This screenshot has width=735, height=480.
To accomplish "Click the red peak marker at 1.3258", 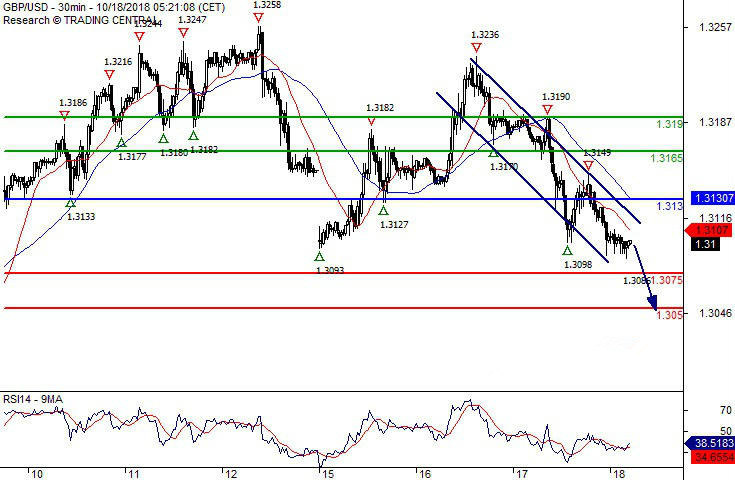I will click(x=258, y=18).
